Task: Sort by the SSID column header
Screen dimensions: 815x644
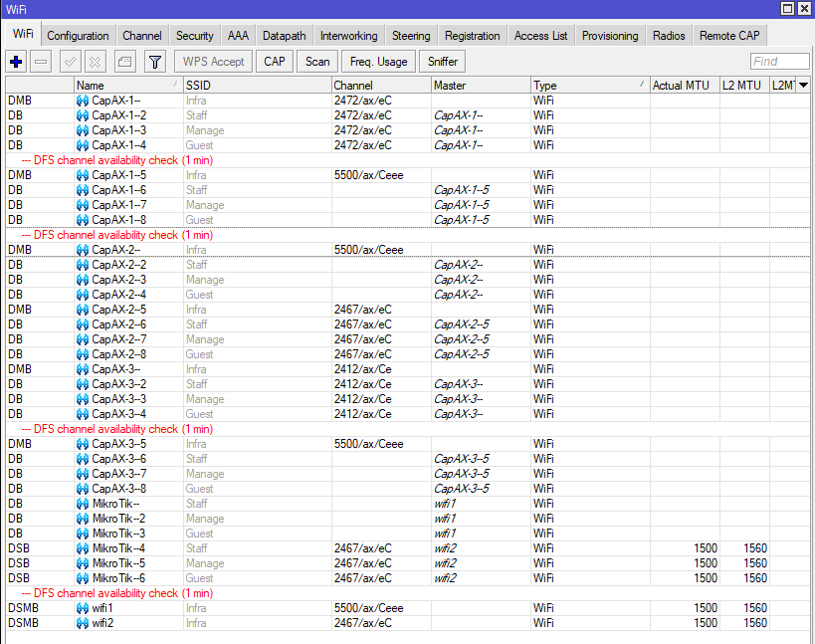Action: [x=258, y=86]
